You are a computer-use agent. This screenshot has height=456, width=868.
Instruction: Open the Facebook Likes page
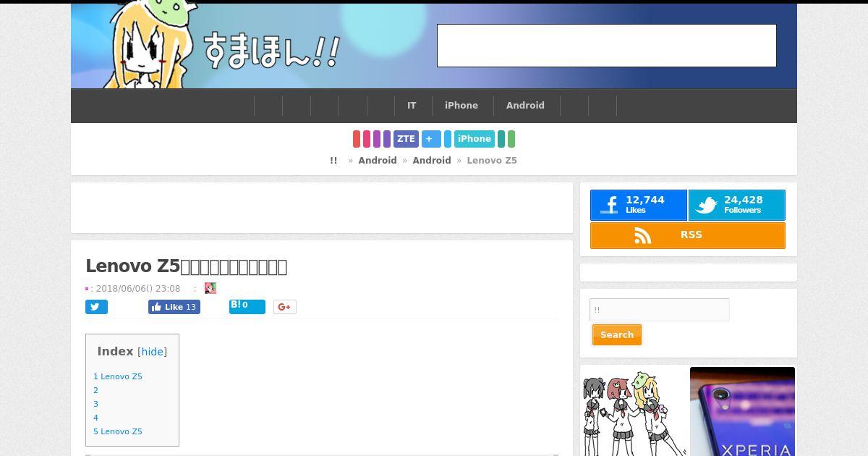[x=638, y=206]
